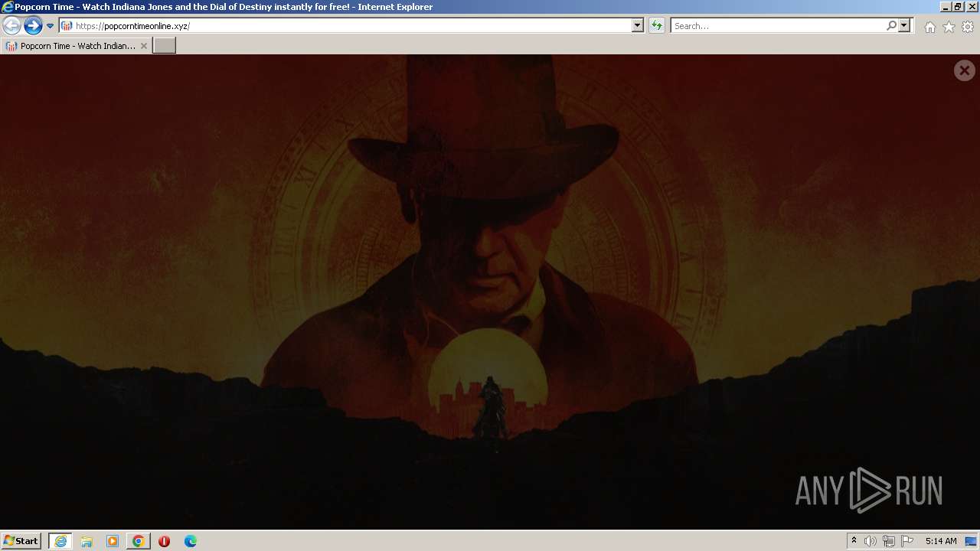Restore down the Internet Explorer window
Screen dimensions: 980x551
959,6
